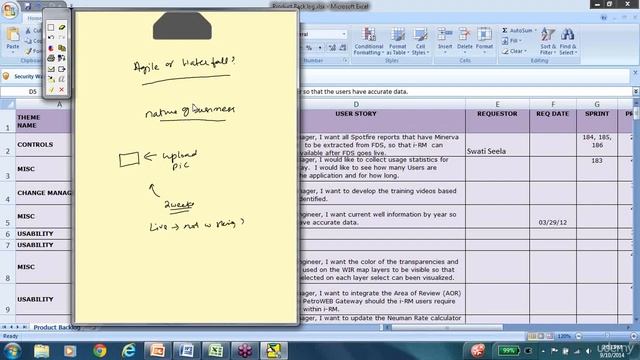This screenshot has width=640, height=360.
Task: Click the Insert cells button
Action: (445, 40)
